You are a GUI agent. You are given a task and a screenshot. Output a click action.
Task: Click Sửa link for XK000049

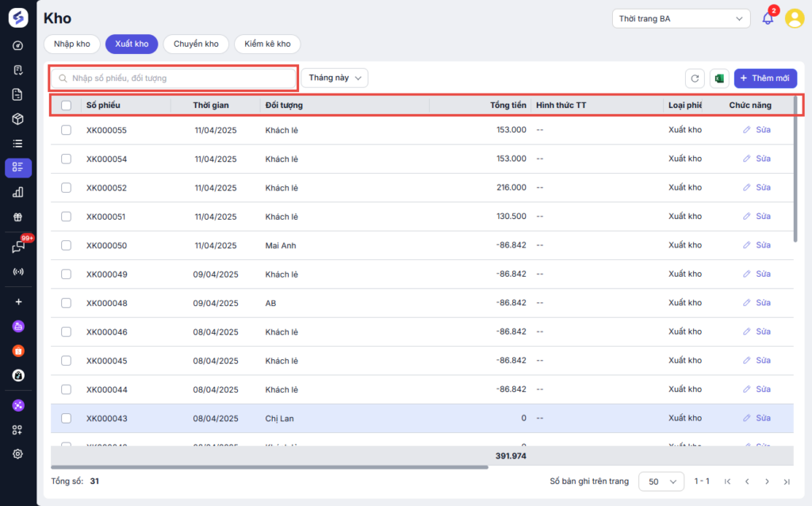point(756,274)
